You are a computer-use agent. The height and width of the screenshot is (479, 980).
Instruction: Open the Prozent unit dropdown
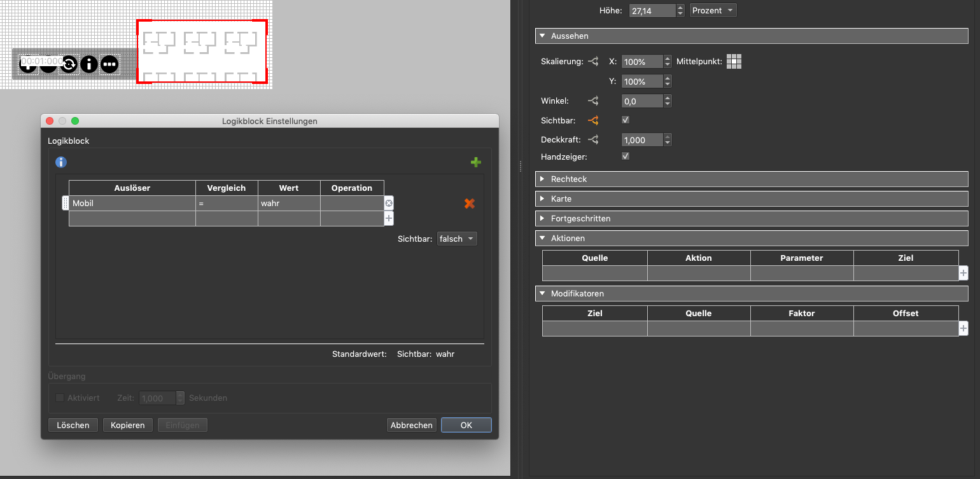click(x=713, y=11)
